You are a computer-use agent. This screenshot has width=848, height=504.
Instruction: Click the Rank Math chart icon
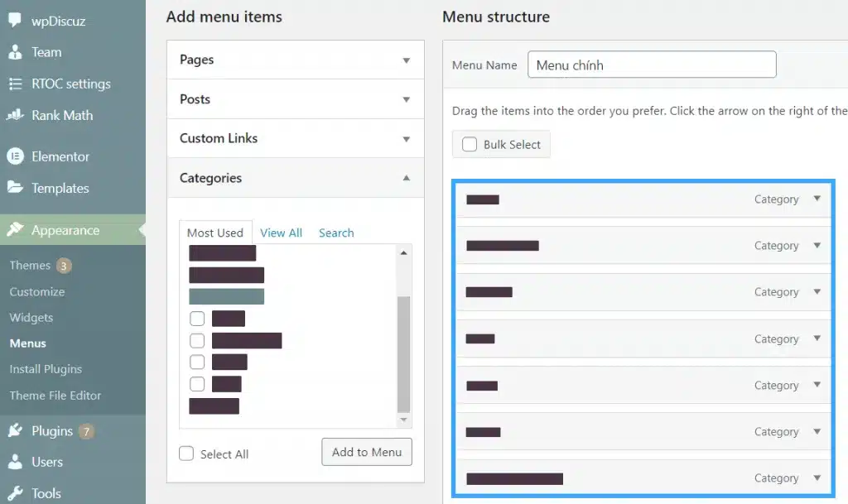coord(15,115)
